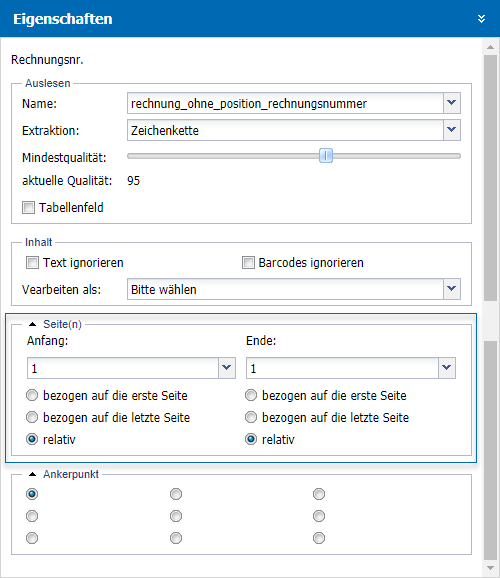
Task: Click the Name field rechnung_ohne_position_rechnungsnummer
Action: (285, 103)
